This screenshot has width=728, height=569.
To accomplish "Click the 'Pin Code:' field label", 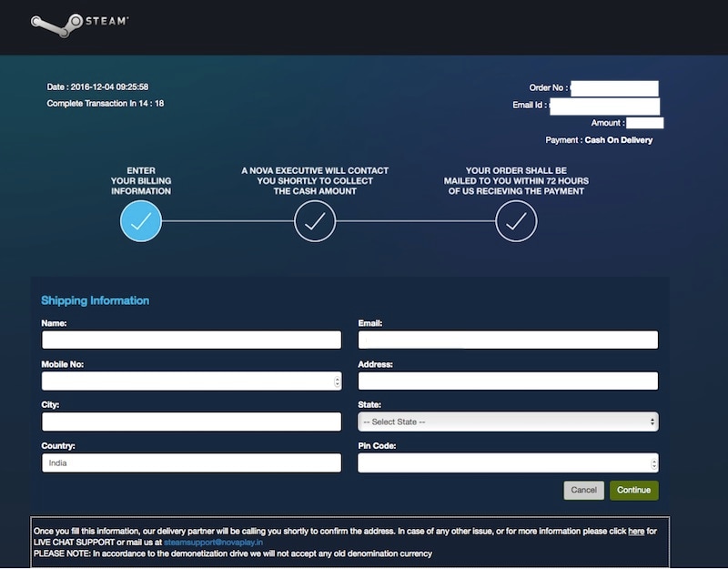I will [x=377, y=446].
